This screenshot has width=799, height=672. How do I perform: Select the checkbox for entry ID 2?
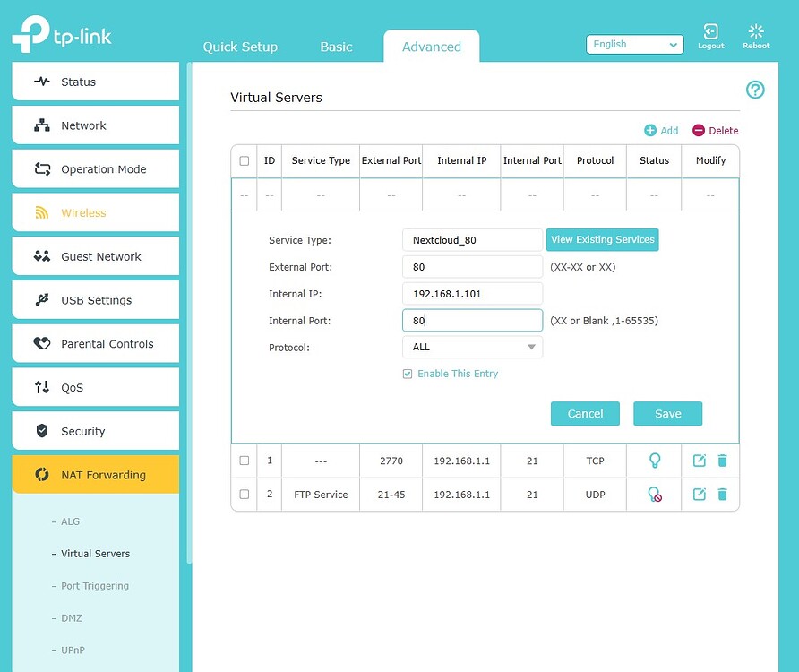click(x=245, y=494)
